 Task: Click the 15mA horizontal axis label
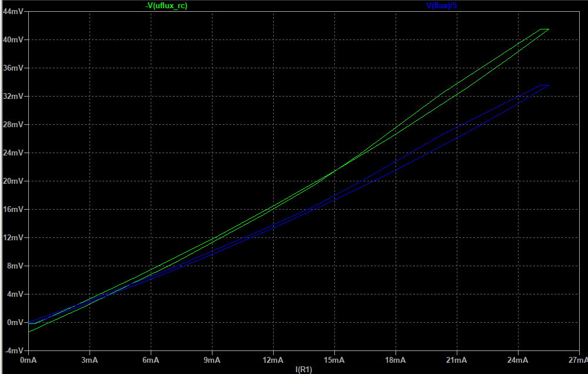pyautogui.click(x=334, y=360)
